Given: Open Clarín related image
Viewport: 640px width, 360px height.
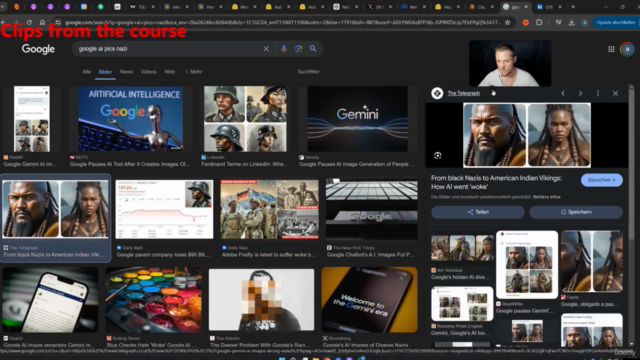Looking at the screenshot, I should [x=592, y=261].
